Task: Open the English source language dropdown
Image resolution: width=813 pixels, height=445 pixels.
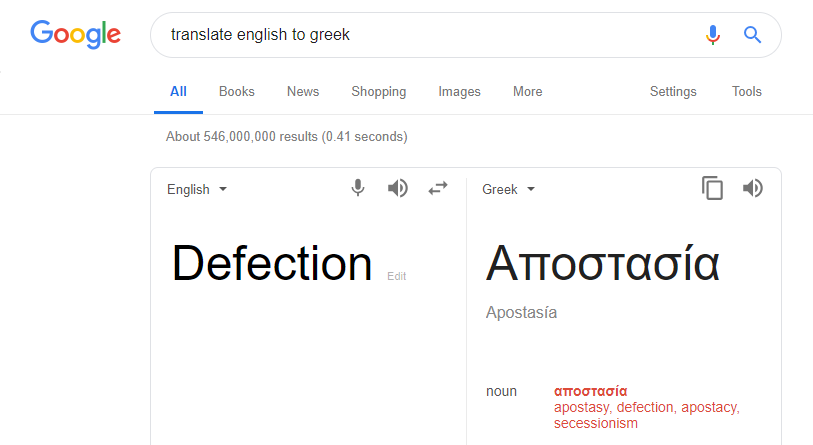Action: pos(197,189)
